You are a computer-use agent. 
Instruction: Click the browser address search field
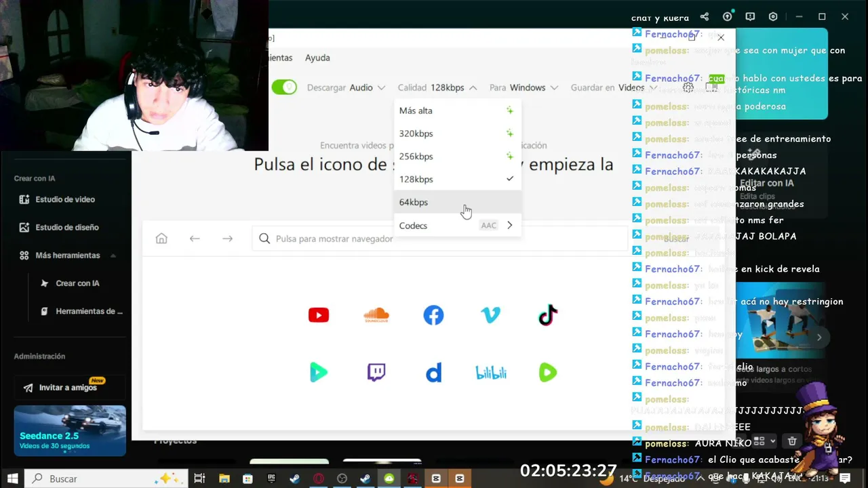(439, 239)
